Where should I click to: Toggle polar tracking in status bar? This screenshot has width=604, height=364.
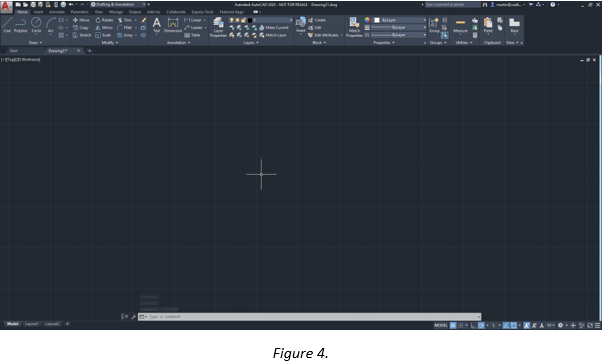point(481,325)
